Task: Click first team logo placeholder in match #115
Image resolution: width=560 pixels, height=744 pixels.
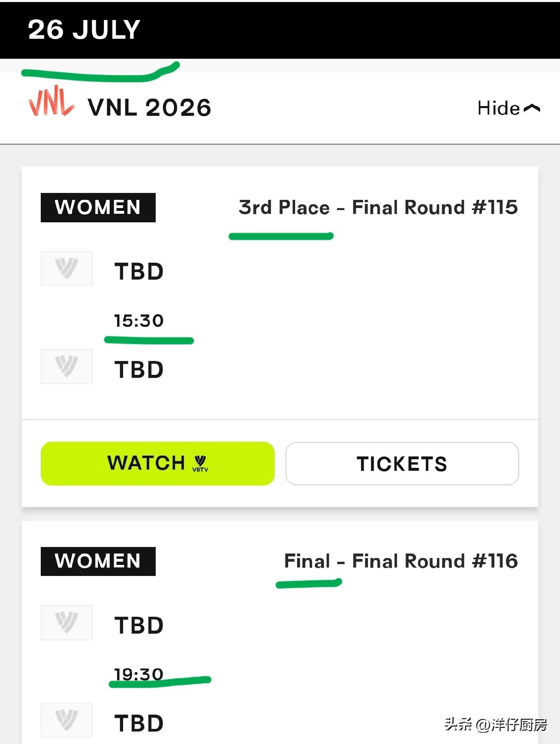Action: (x=66, y=268)
